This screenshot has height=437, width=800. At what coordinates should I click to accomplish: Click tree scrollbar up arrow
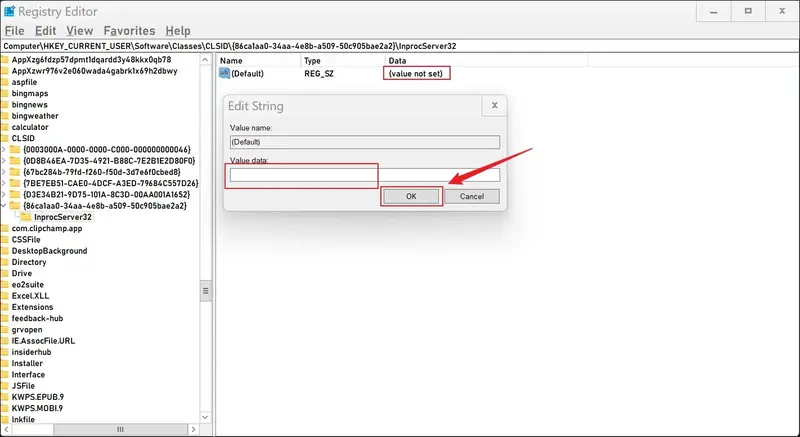(x=206, y=60)
